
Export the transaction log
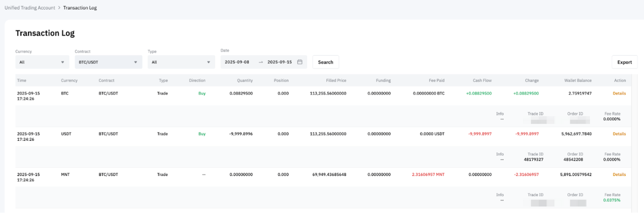(x=624, y=62)
